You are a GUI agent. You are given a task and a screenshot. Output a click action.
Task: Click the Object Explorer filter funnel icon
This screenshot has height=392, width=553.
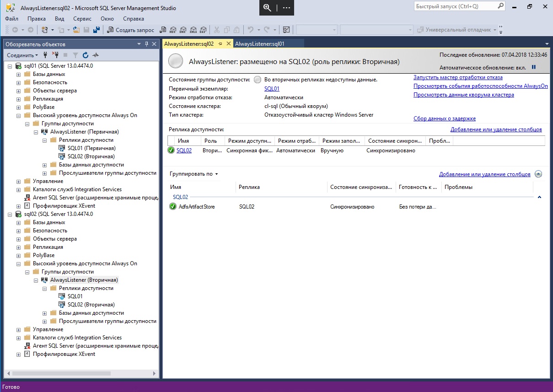(75, 55)
